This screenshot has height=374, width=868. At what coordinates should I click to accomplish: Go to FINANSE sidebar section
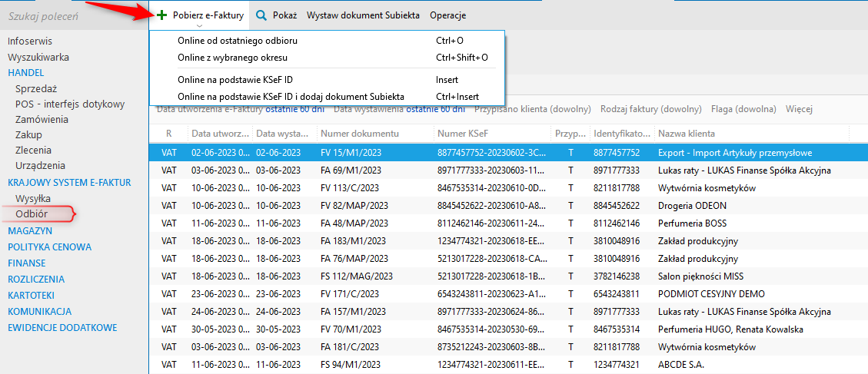(27, 263)
